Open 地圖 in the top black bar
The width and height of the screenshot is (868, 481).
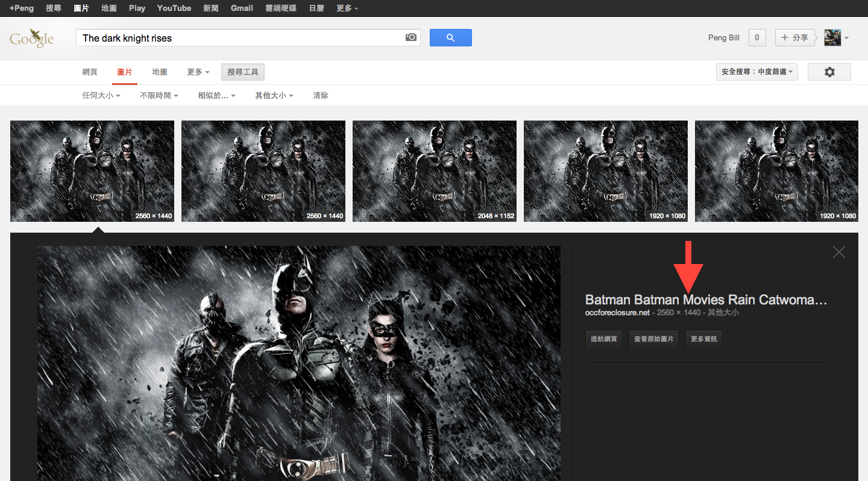pos(109,8)
